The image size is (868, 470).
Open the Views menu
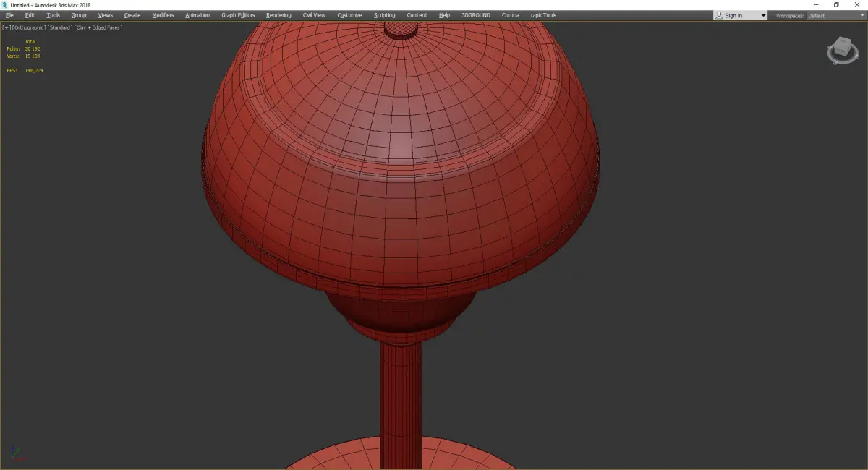(x=106, y=15)
